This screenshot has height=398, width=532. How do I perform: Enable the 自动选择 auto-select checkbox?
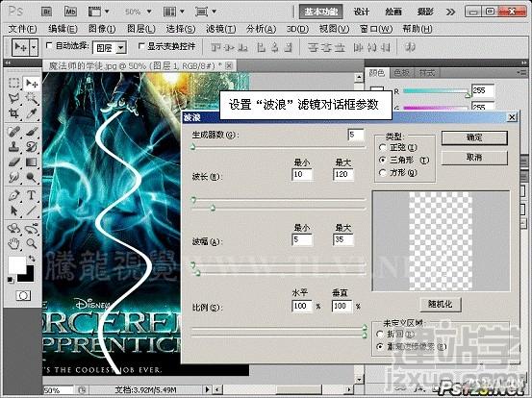click(x=49, y=45)
